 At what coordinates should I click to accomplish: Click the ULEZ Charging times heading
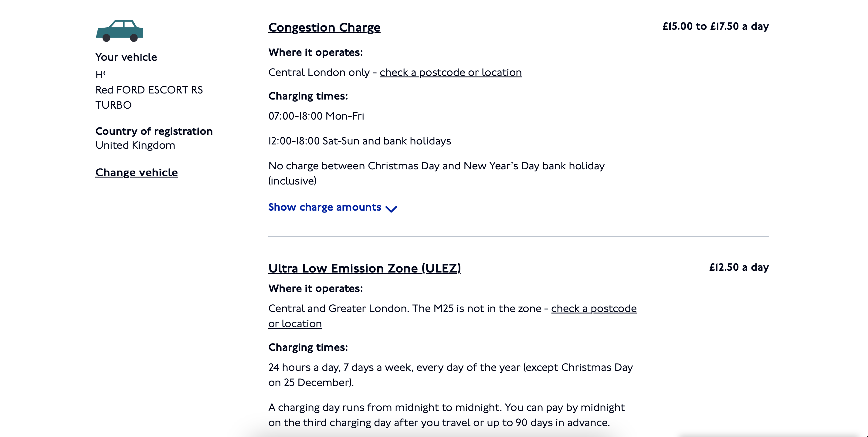pos(308,347)
